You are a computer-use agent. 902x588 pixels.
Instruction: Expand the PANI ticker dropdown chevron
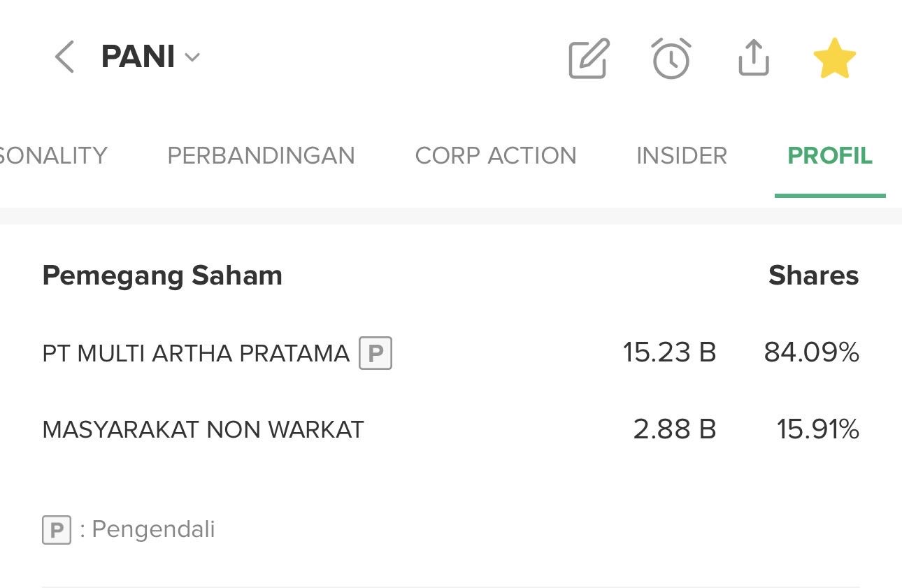coord(192,57)
